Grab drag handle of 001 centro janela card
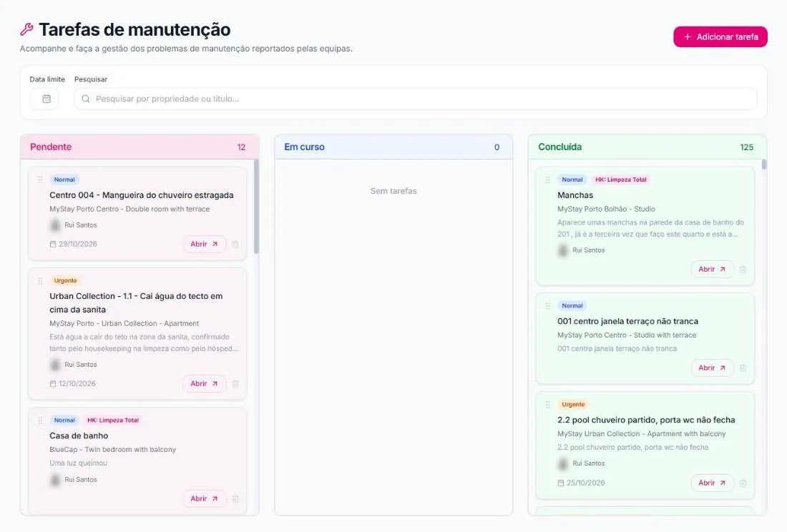This screenshot has height=532, width=787. 547,306
